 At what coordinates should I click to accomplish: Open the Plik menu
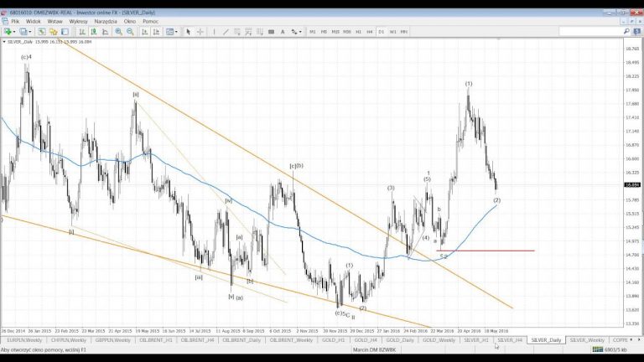(15, 21)
